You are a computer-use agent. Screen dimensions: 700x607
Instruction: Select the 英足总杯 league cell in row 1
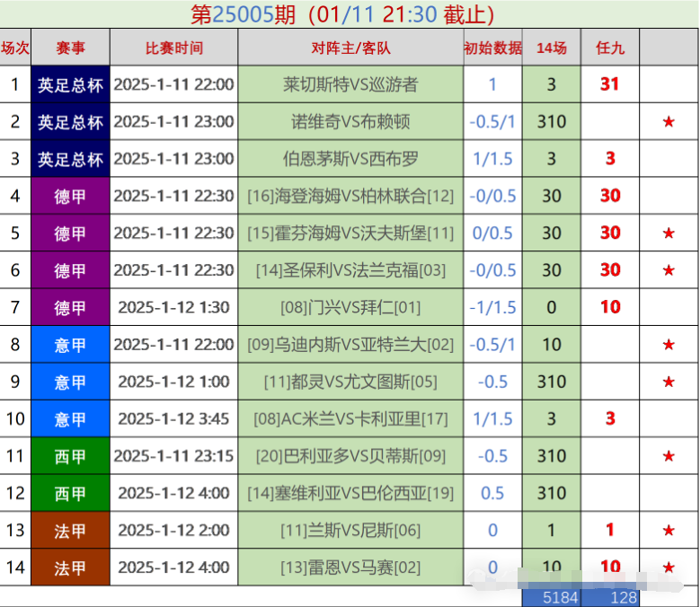pos(71,84)
